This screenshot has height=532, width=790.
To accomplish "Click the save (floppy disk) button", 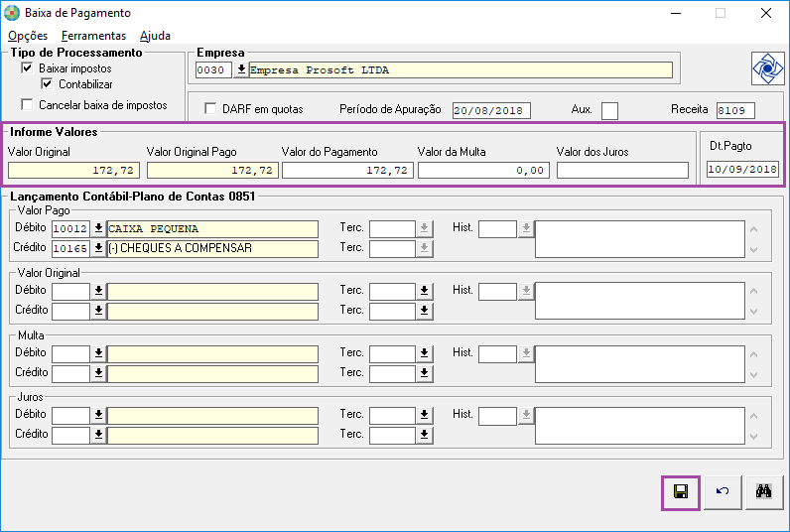I will [681, 492].
